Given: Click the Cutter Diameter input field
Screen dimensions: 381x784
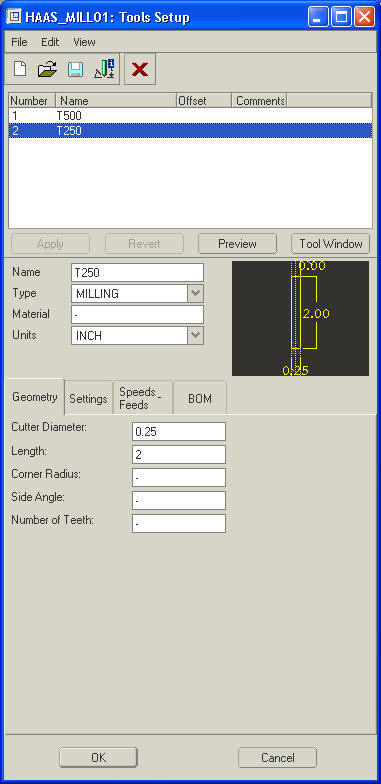Looking at the screenshot, I should 179,432.
